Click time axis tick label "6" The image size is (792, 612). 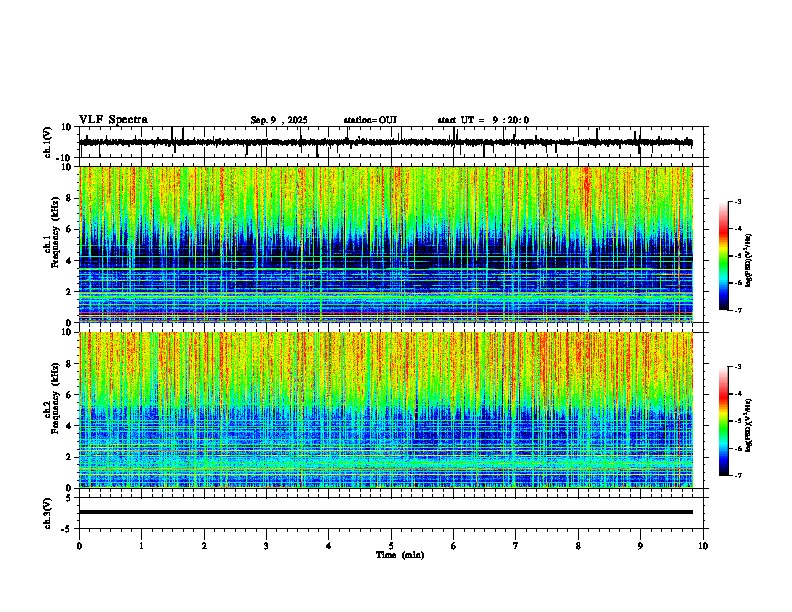pos(454,546)
